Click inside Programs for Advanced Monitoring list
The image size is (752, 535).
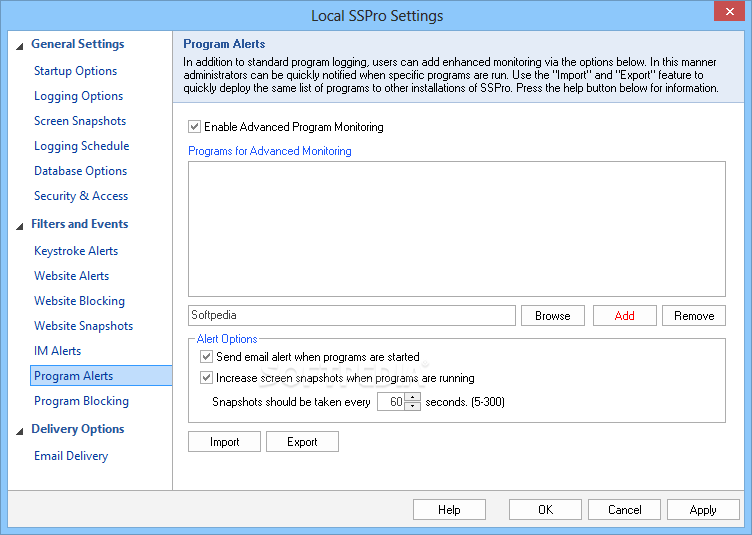pos(457,229)
